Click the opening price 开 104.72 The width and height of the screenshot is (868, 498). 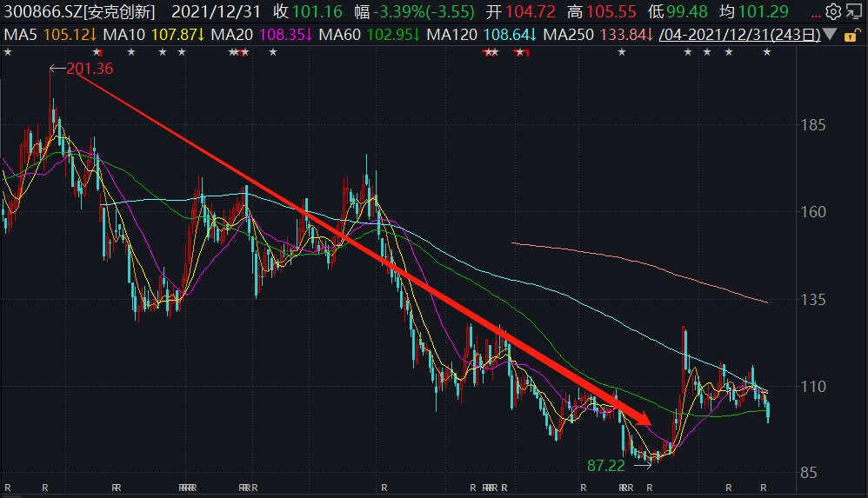[522, 11]
